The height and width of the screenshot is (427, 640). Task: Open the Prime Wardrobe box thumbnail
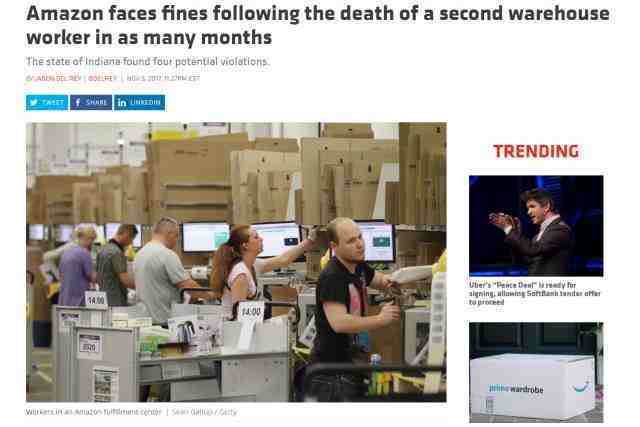click(536, 372)
